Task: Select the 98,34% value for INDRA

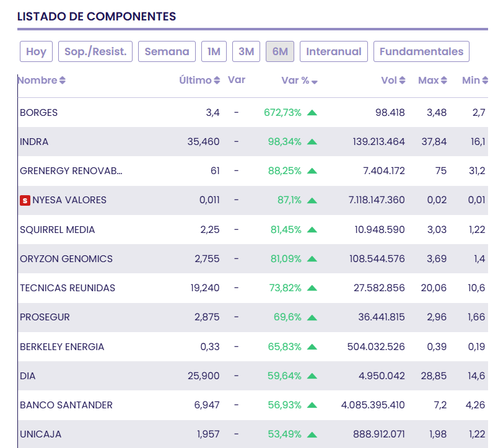Action: (284, 142)
